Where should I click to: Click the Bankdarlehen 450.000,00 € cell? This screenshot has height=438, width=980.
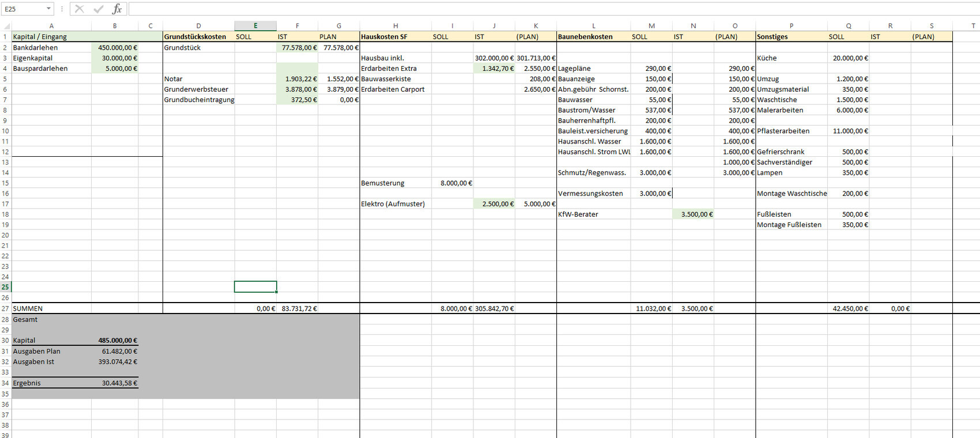pyautogui.click(x=115, y=48)
